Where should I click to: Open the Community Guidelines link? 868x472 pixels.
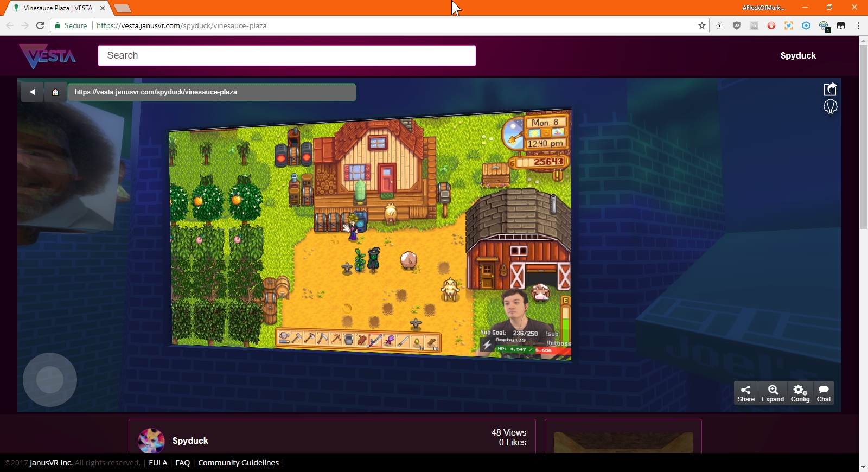238,463
